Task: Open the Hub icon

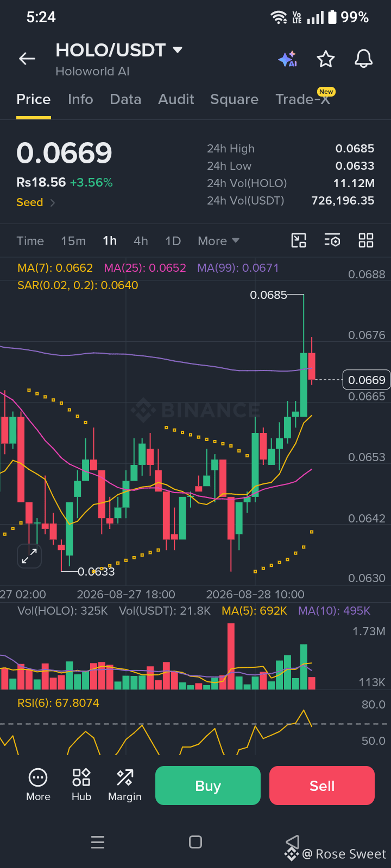Action: point(81,785)
